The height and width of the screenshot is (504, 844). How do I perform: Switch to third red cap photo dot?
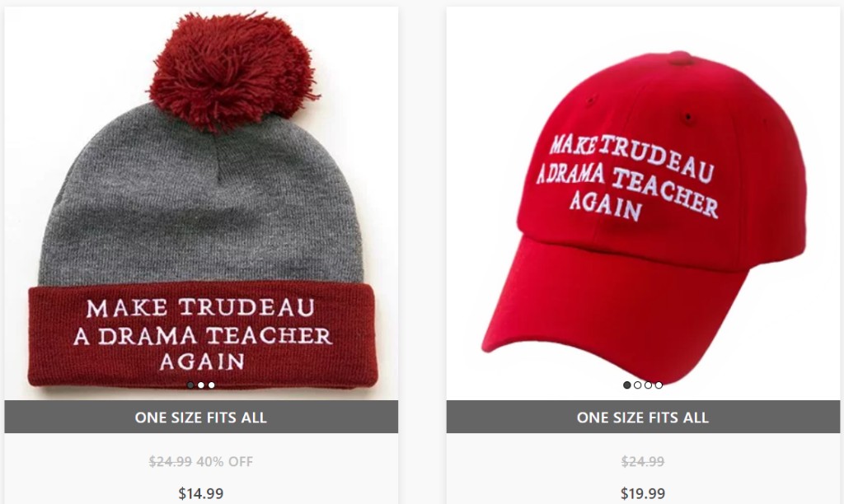[648, 385]
